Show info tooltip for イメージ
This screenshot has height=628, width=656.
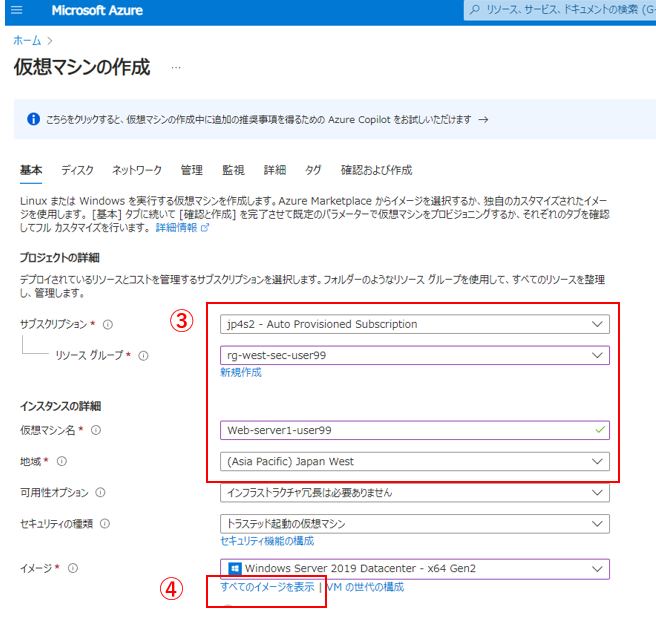73,568
